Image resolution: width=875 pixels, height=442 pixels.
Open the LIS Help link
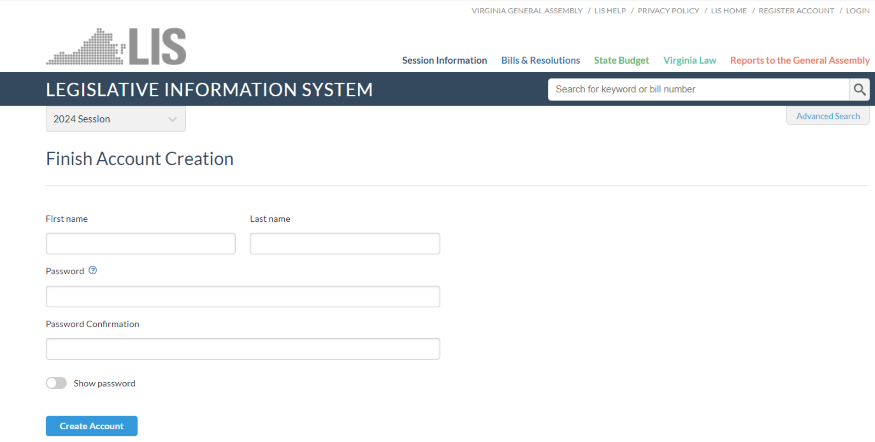(x=608, y=10)
